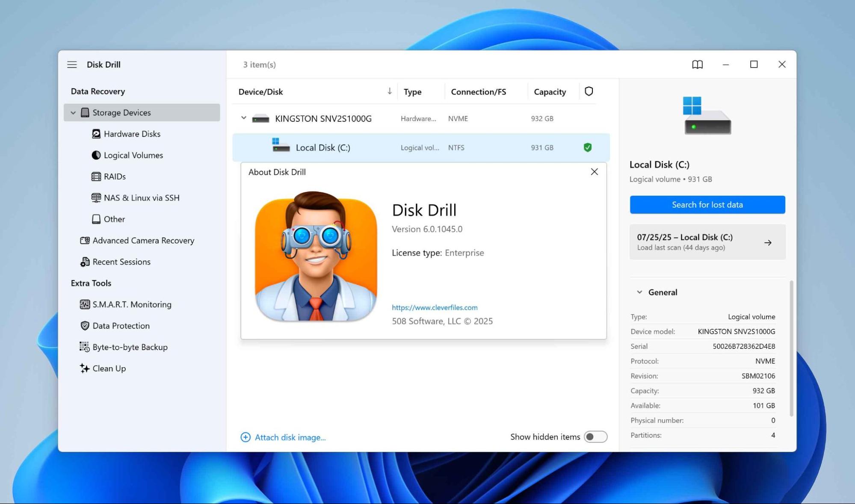This screenshot has height=504, width=855.
Task: Open the help book icon
Action: tap(697, 65)
